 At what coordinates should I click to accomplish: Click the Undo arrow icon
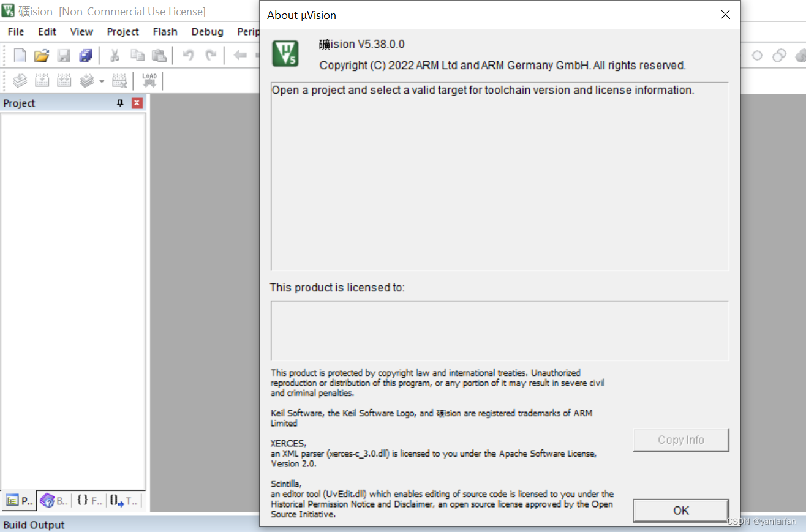click(189, 56)
